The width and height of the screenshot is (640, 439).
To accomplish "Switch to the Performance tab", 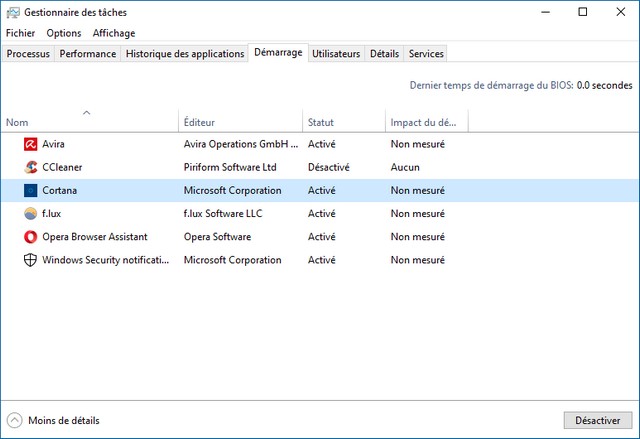I will tap(88, 54).
